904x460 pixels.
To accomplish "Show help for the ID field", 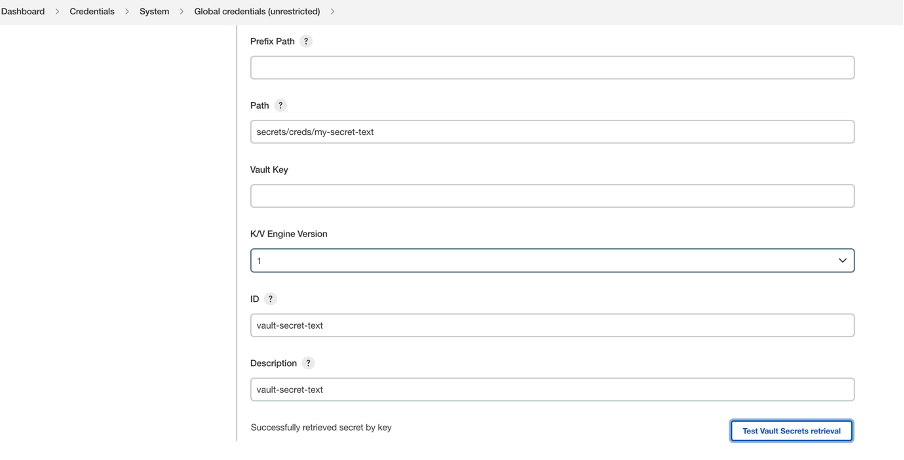I will 270,298.
